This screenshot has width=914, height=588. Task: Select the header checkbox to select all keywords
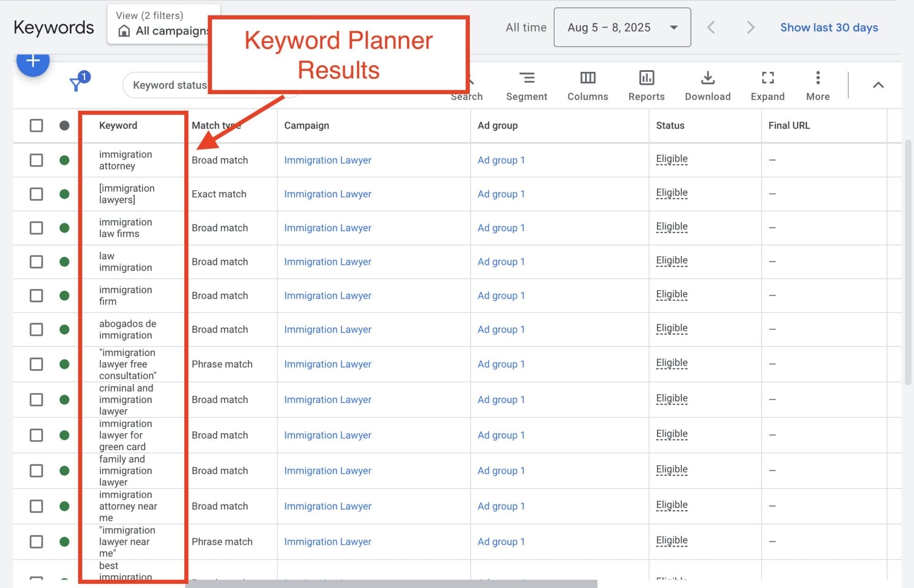(36, 125)
